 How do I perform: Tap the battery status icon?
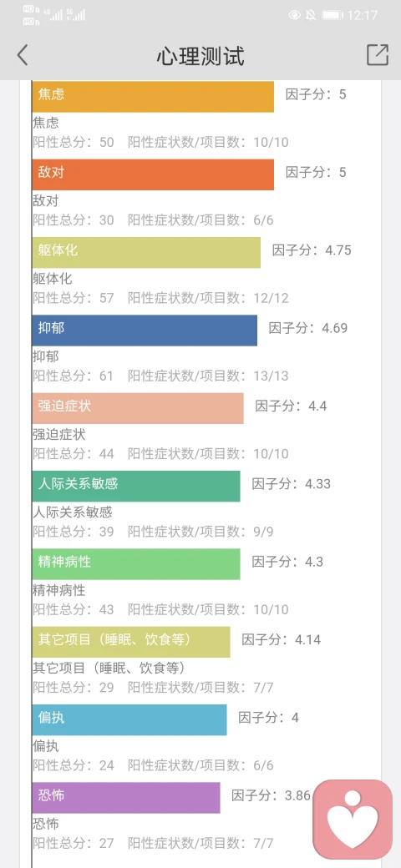[332, 15]
